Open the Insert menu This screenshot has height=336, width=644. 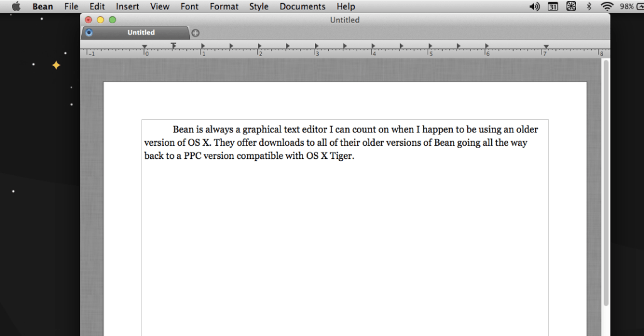coord(128,6)
